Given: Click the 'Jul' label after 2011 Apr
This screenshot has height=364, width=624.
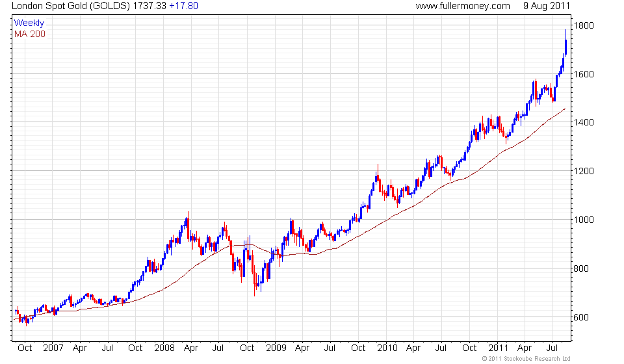Looking at the screenshot, I should 552,348.
